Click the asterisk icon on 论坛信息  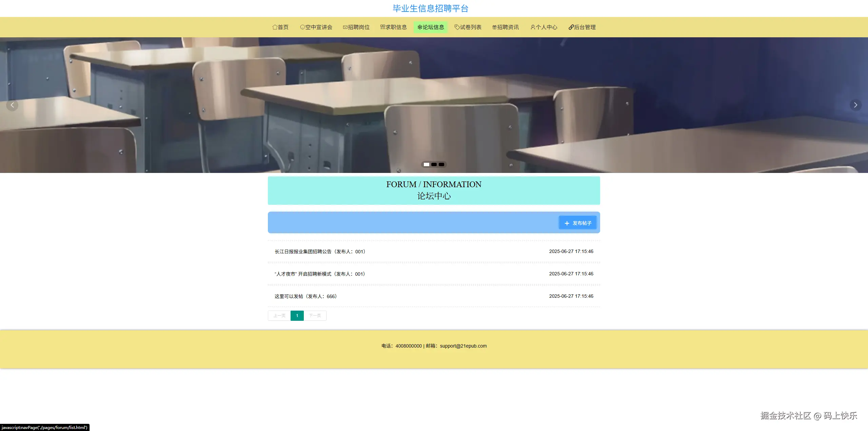click(x=420, y=27)
